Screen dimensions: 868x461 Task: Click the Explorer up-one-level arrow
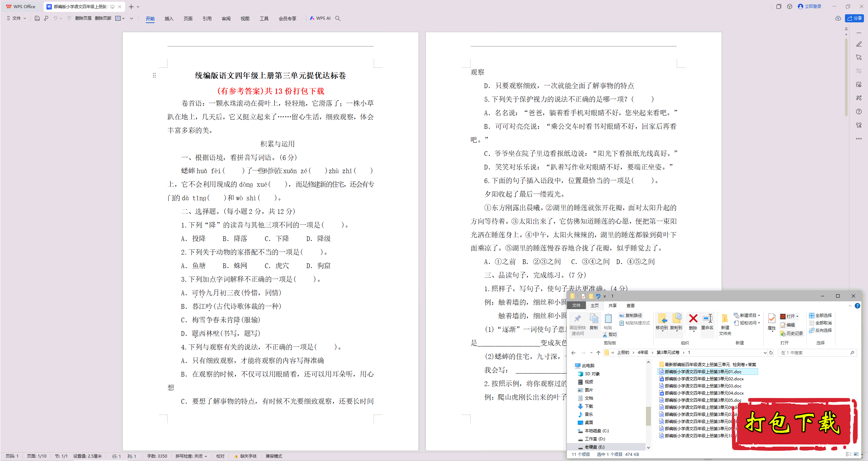[598, 353]
